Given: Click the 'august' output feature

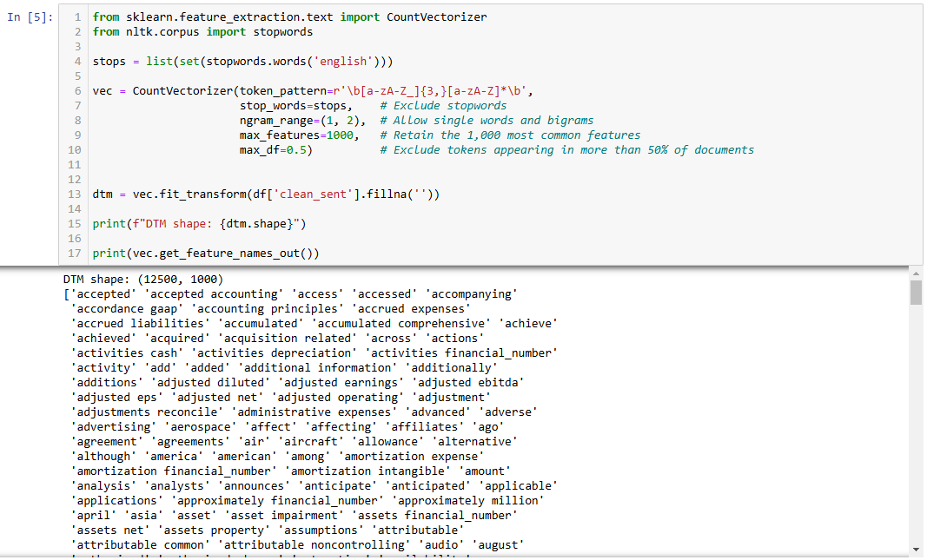Looking at the screenshot, I should pyautogui.click(x=498, y=545).
